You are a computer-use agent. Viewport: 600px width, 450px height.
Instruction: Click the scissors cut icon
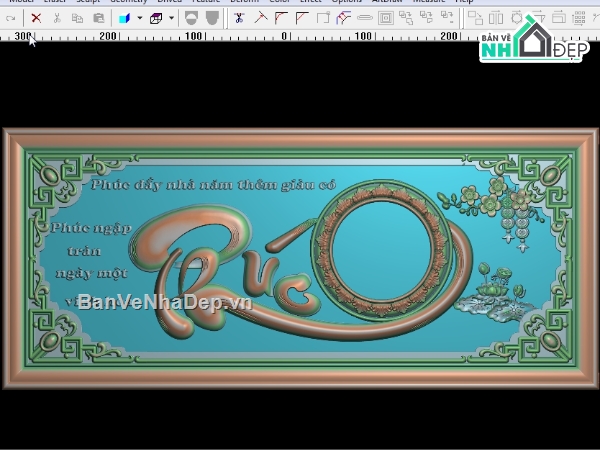click(x=57, y=18)
